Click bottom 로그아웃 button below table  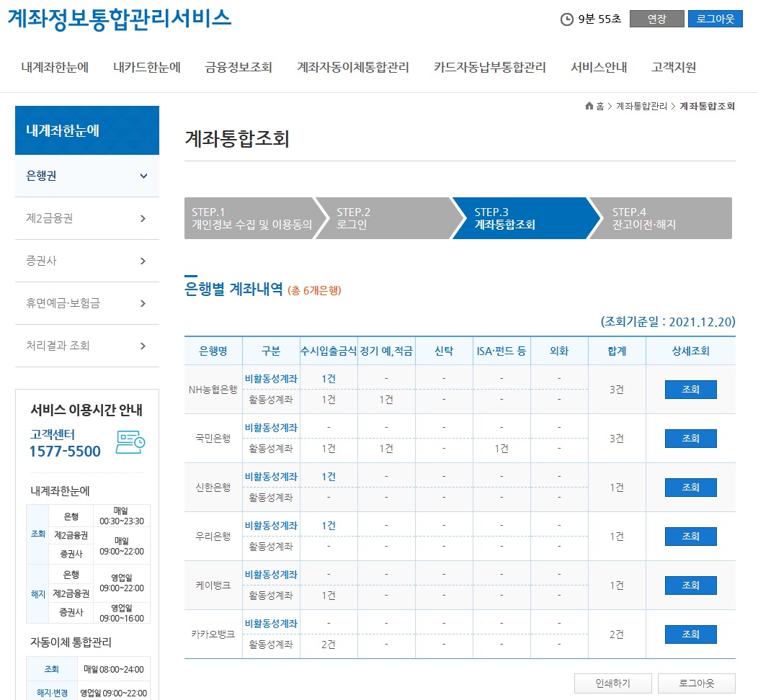(696, 683)
